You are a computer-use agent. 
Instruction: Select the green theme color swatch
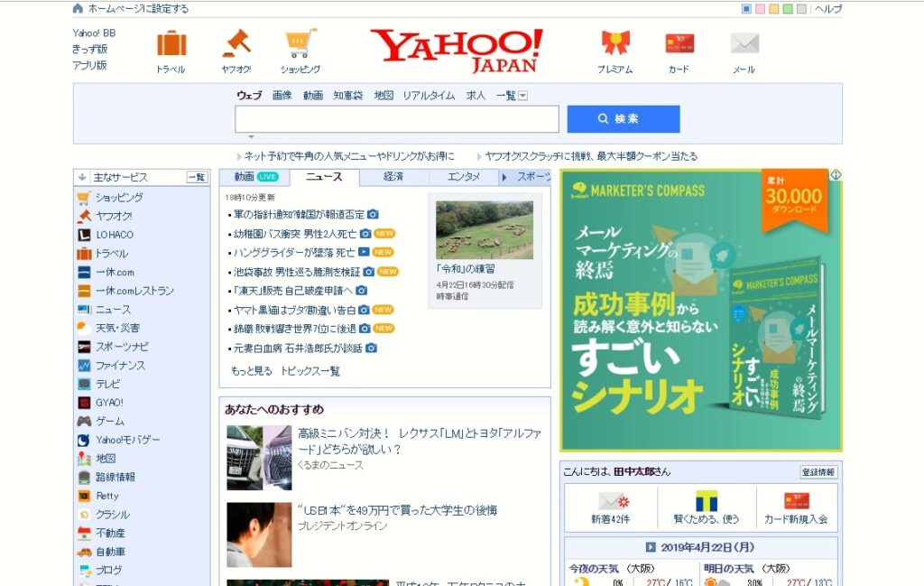788,9
